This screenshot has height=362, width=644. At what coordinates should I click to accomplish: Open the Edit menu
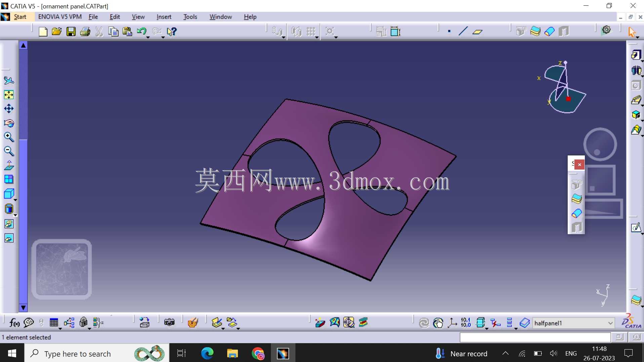click(115, 17)
